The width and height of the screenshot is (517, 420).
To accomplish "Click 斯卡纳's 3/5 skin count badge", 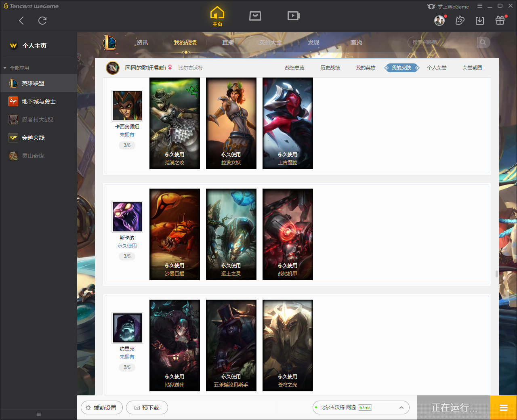I will pos(127,256).
